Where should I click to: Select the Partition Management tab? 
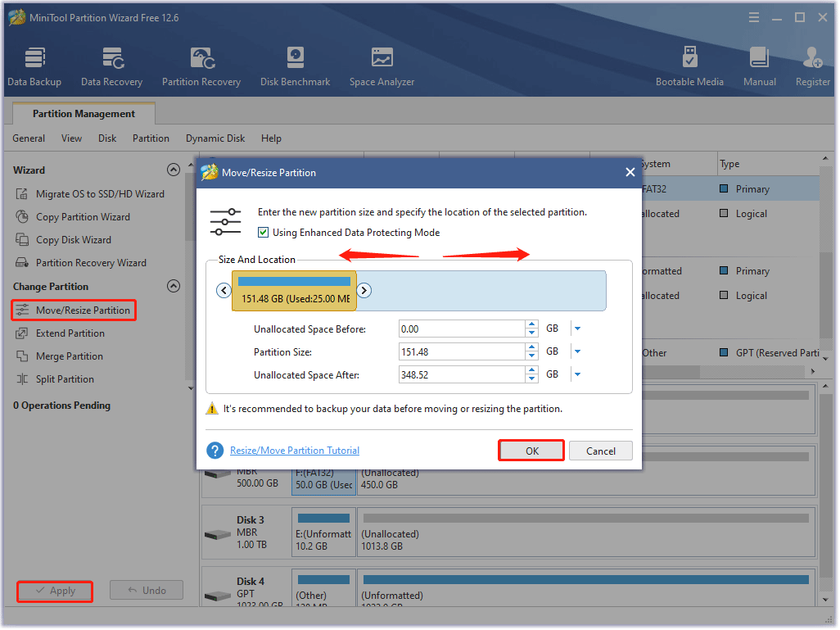(x=84, y=114)
